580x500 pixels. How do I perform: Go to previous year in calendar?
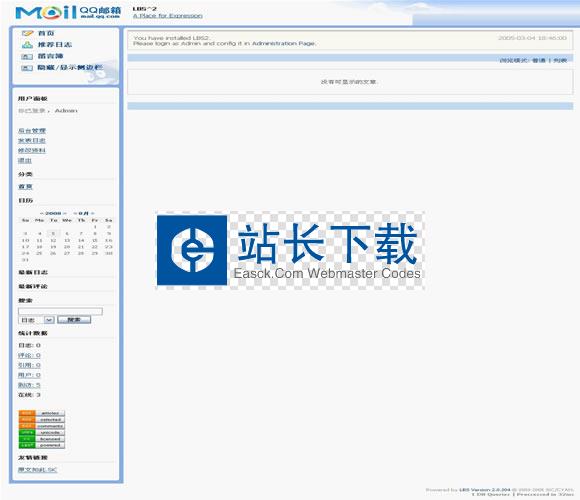41,213
